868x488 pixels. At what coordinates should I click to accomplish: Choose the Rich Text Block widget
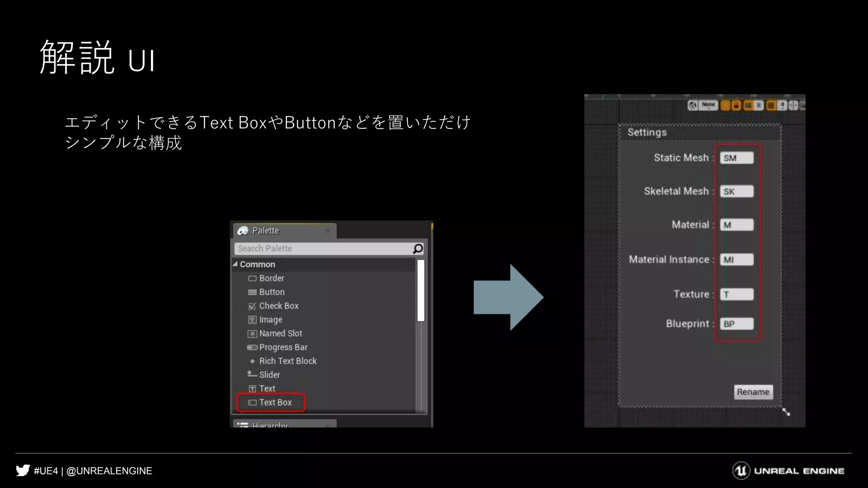pyautogui.click(x=282, y=361)
